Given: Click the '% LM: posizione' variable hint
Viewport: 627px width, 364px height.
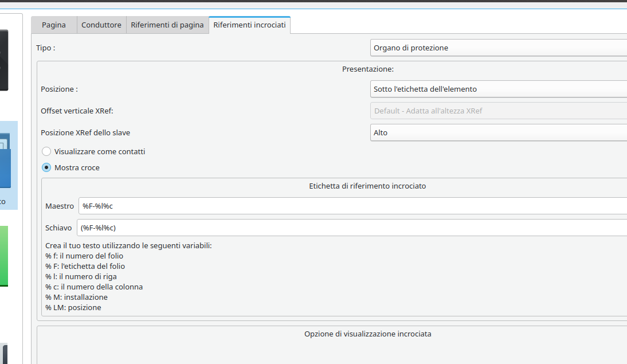Looking at the screenshot, I should pos(73,308).
